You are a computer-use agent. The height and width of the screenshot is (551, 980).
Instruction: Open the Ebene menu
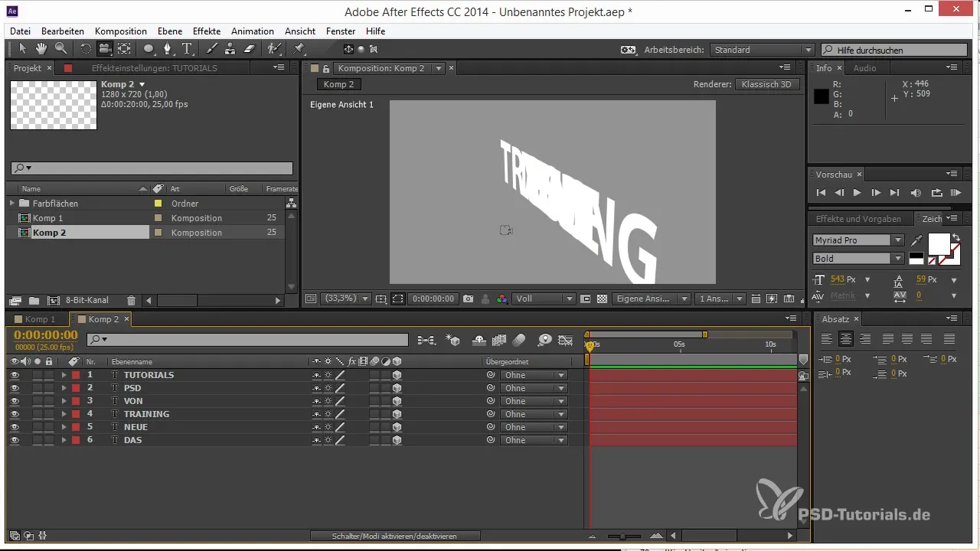point(170,31)
